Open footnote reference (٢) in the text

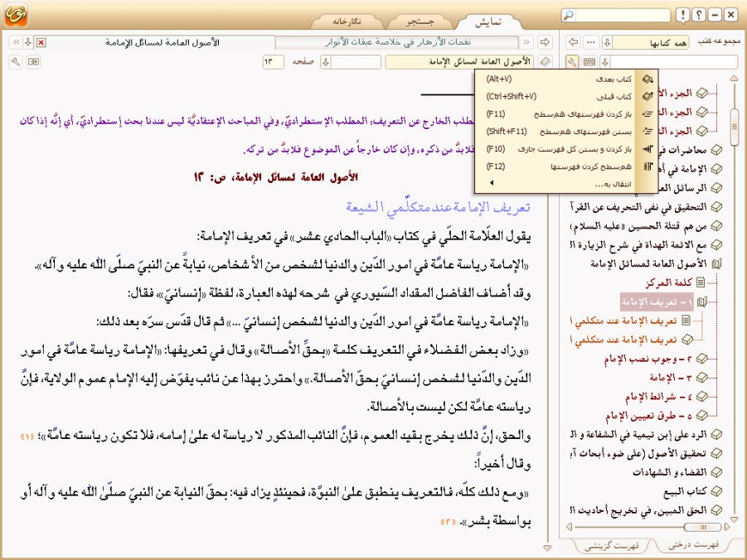pos(449,522)
